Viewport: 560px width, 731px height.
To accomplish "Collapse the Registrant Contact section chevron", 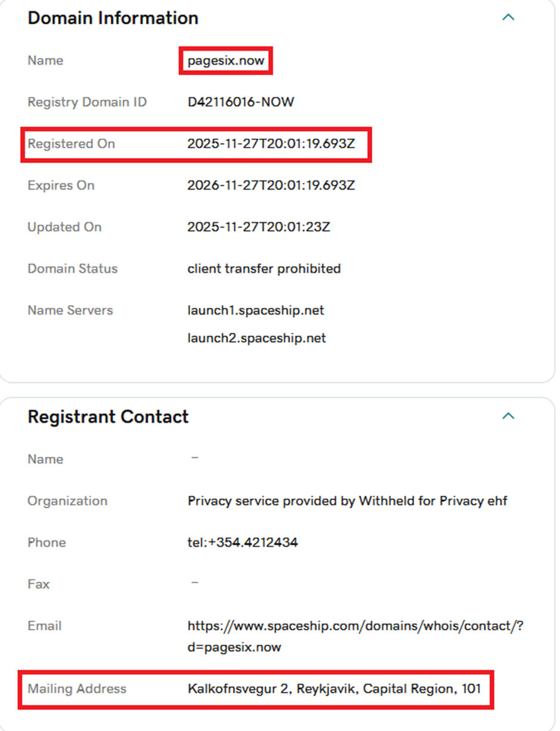I will (x=508, y=416).
